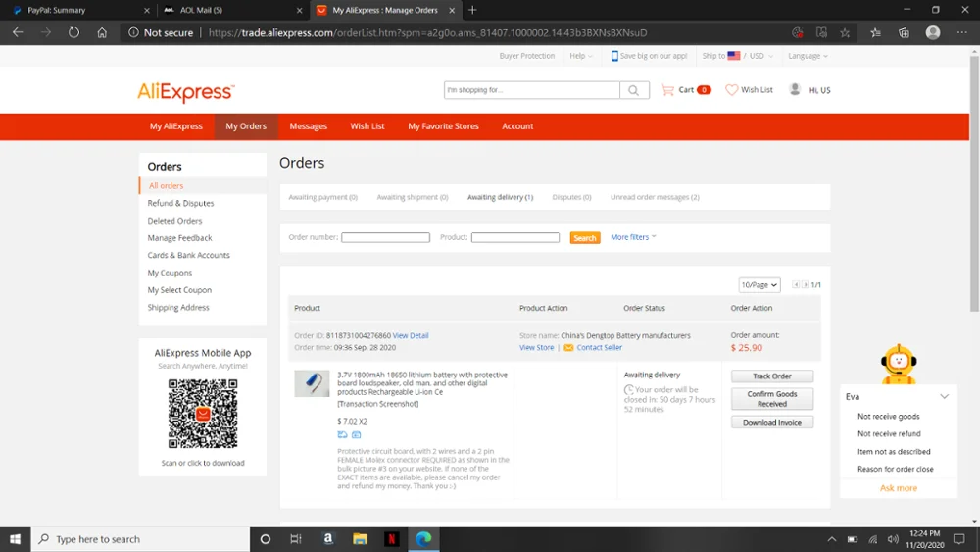This screenshot has width=980, height=552.
Task: Open Manage Feedback in sidebar
Action: pos(179,238)
